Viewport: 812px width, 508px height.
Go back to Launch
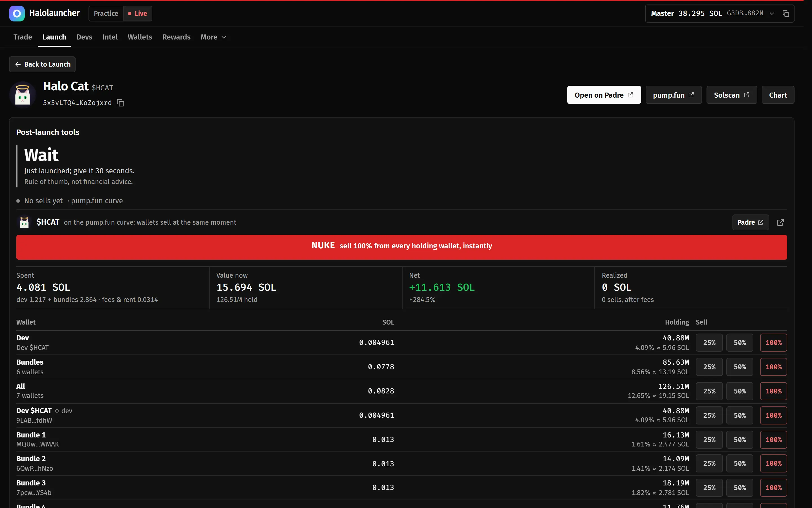click(42, 64)
